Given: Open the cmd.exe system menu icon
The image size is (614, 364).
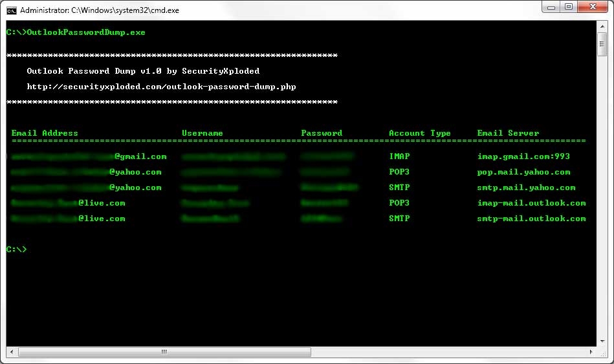Looking at the screenshot, I should 12,10.
